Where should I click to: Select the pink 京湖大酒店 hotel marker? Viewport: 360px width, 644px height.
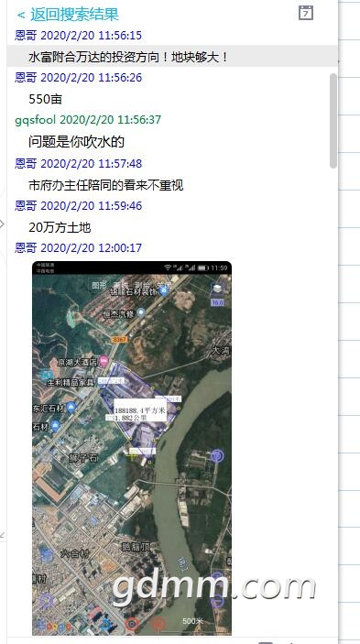tap(104, 362)
